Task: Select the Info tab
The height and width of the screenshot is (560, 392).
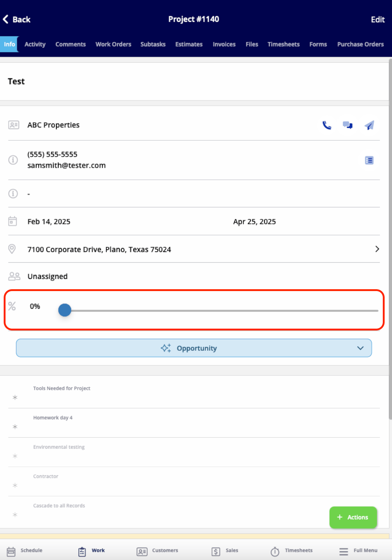Action: pos(9,44)
